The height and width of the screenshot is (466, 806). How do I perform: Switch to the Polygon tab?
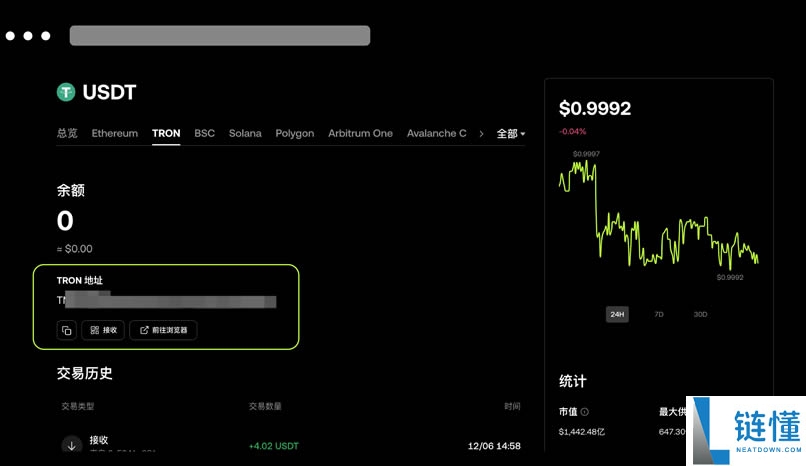click(295, 133)
